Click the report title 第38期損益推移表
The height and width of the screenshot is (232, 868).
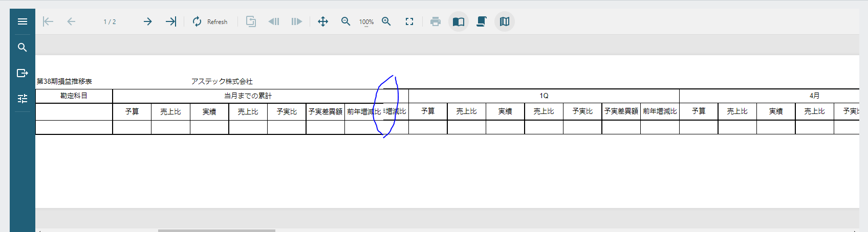tap(64, 81)
